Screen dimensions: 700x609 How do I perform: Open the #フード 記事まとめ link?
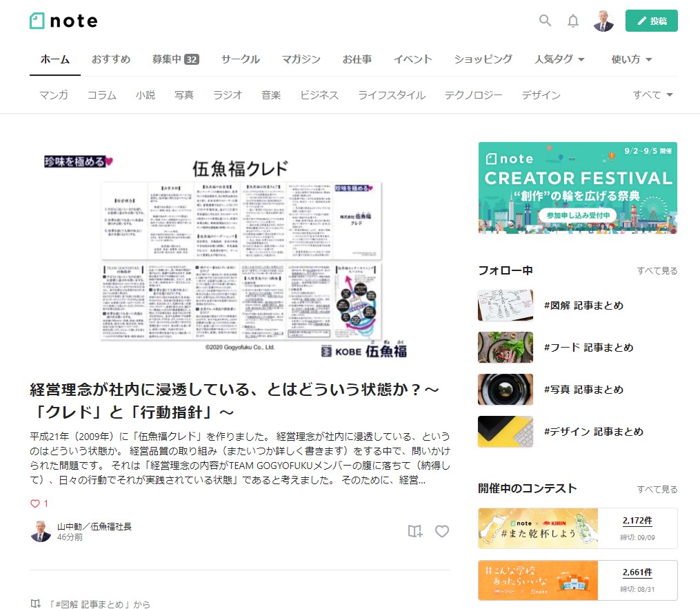(x=588, y=348)
